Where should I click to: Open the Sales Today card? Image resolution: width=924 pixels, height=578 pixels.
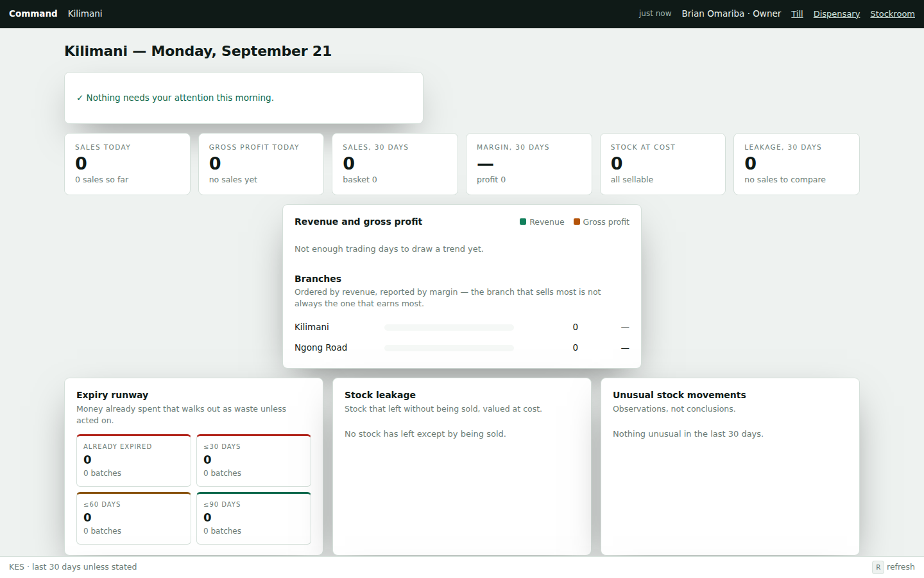coord(127,164)
